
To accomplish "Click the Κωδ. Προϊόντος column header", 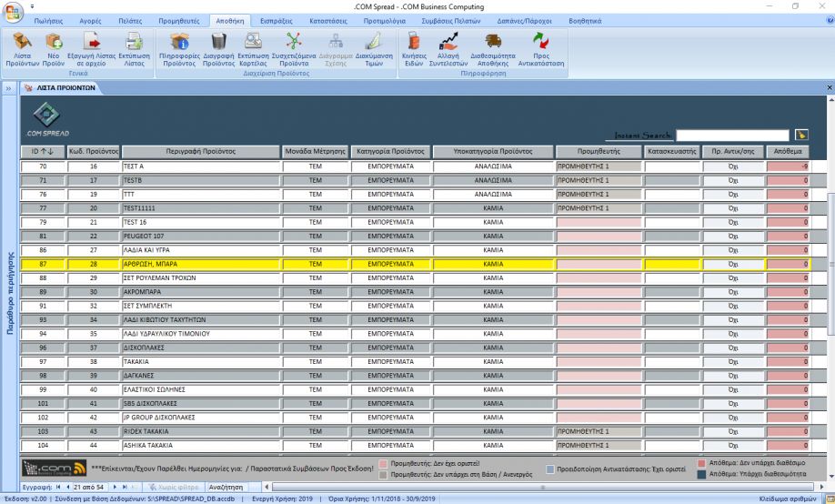I will click(x=93, y=151).
